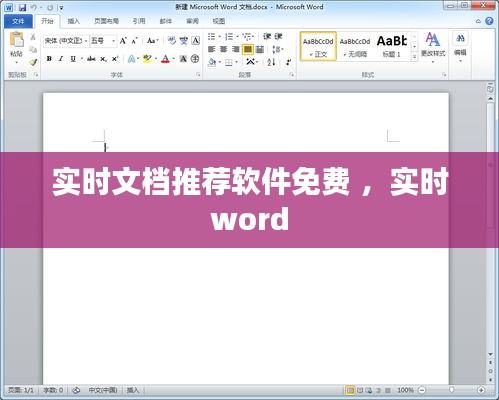Click the Cut scissors icon
499x400 pixels.
click(33, 37)
